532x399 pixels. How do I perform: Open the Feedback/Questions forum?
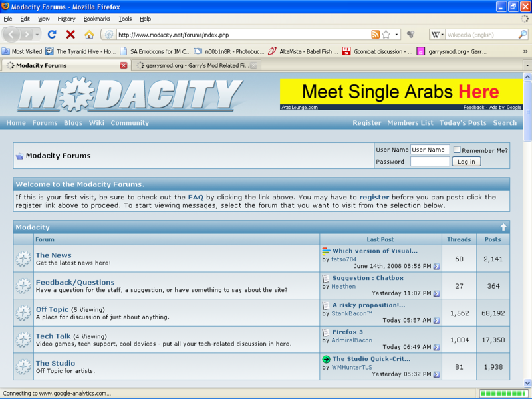[75, 282]
